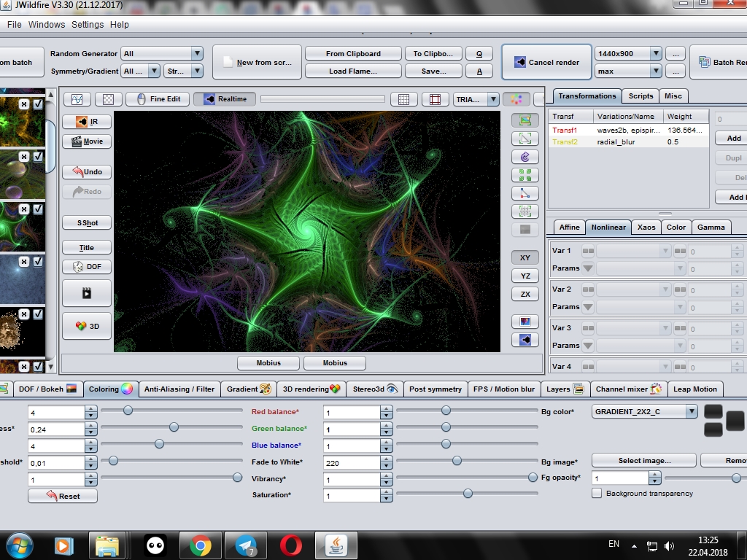
Task: Switch to the Scripts tab
Action: click(x=640, y=96)
